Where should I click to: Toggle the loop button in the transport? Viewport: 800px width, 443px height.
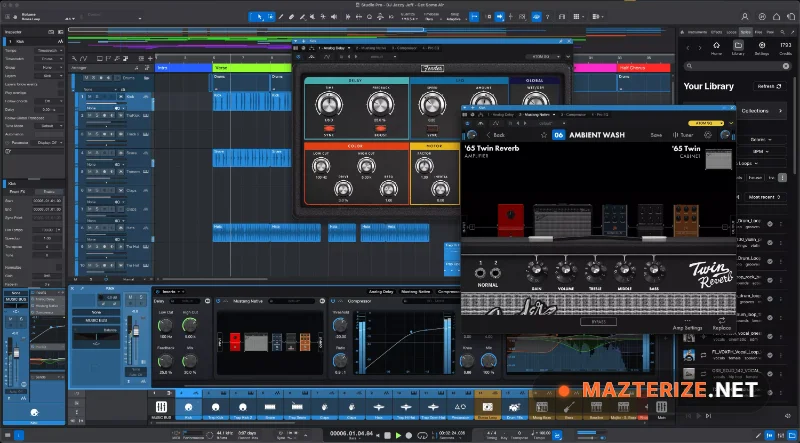(422, 436)
